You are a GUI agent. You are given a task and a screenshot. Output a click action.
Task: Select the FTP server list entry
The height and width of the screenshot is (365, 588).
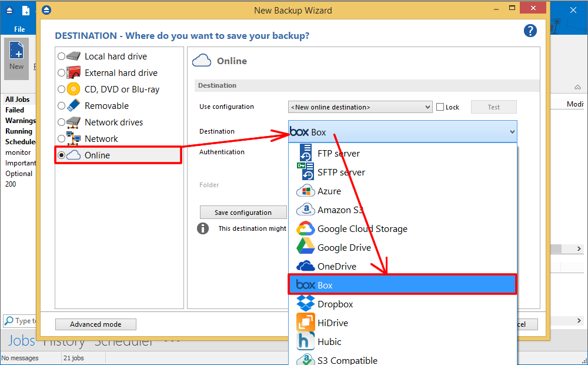(x=338, y=153)
